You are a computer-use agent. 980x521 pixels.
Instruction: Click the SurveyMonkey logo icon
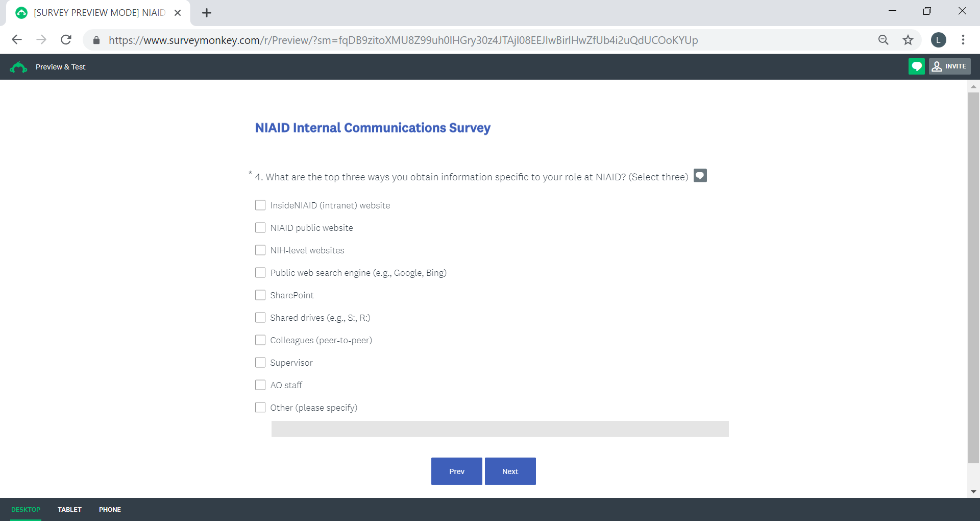tap(18, 67)
